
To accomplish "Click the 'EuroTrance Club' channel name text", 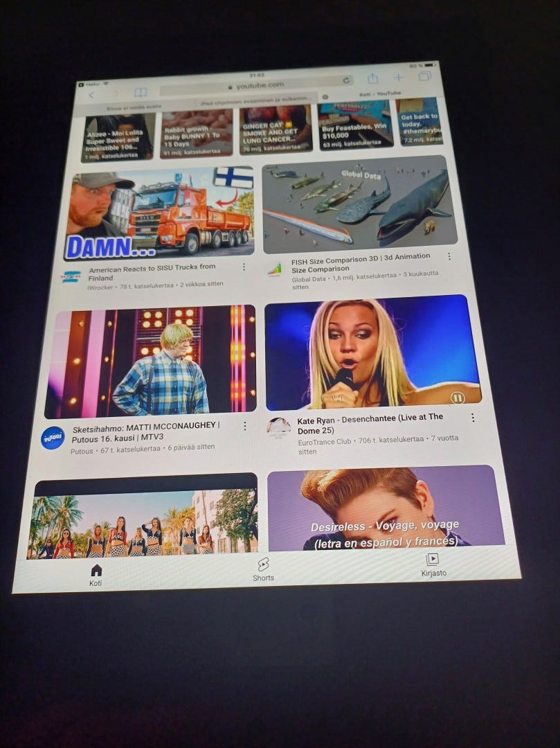I will coord(324,442).
